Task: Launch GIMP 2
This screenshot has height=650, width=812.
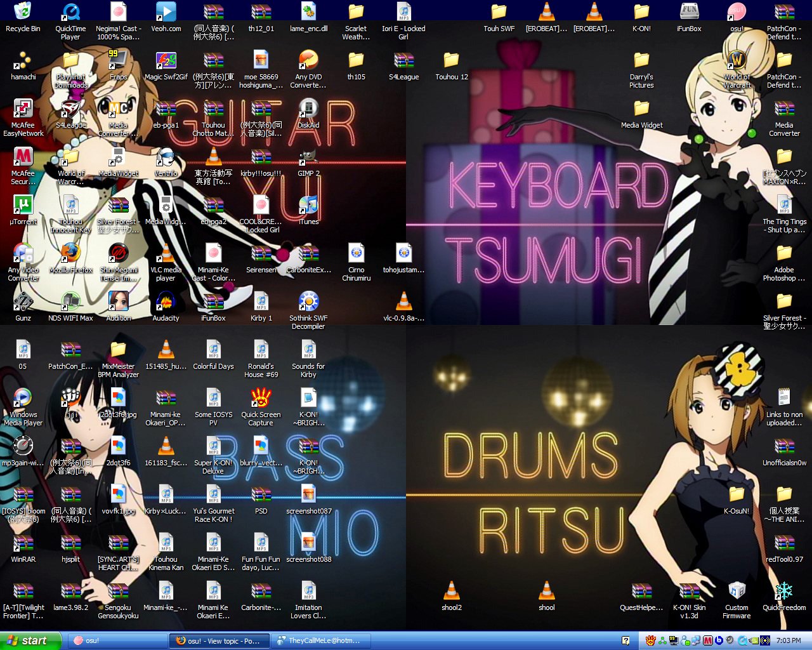Action: (308, 162)
